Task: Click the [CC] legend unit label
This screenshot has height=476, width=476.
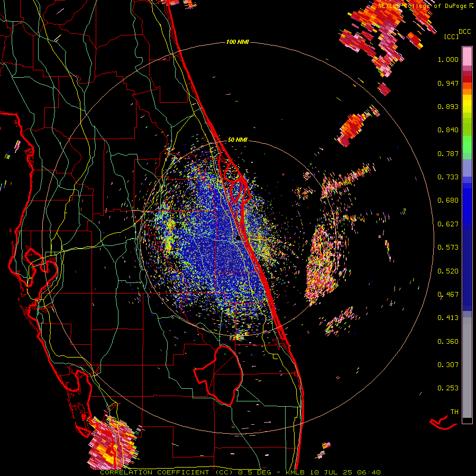Action: coord(451,36)
